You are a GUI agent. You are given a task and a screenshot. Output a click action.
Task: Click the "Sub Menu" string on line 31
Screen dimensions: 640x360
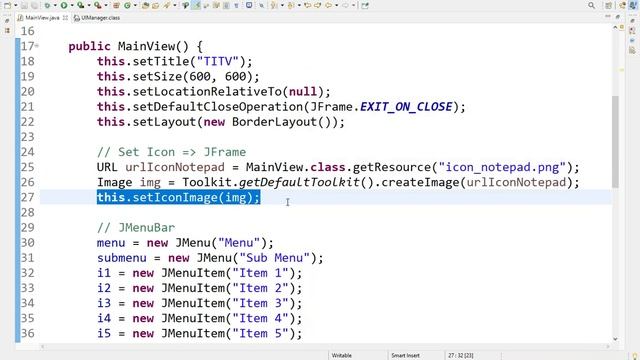tap(275, 258)
